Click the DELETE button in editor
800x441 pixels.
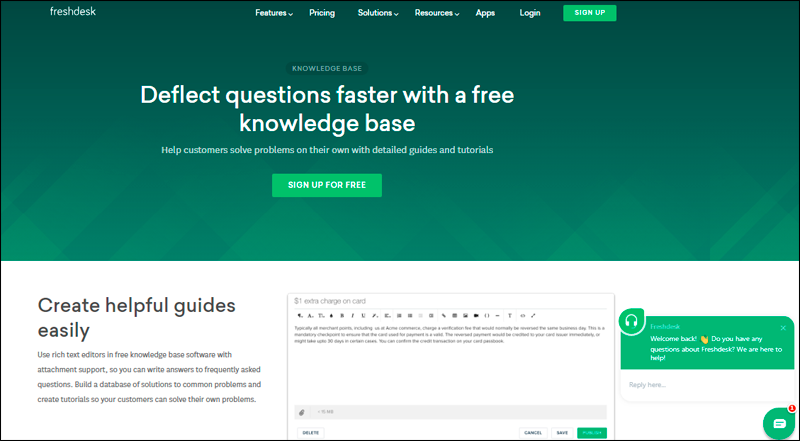[x=311, y=433]
